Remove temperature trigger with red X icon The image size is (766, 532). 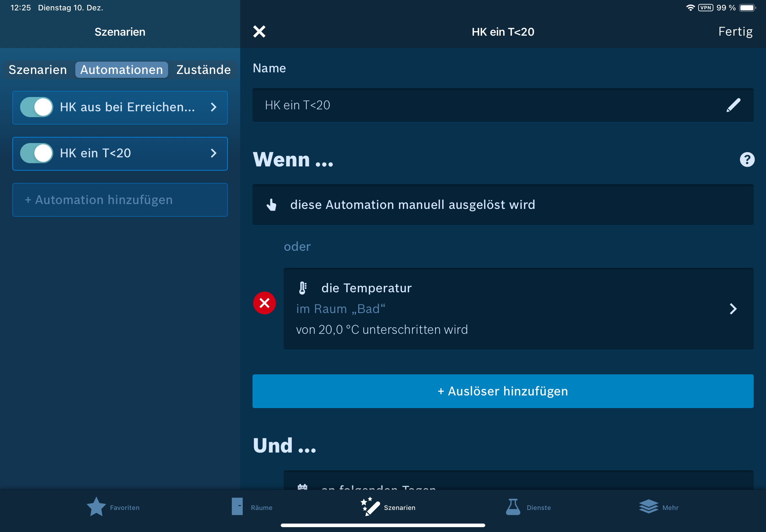265,303
